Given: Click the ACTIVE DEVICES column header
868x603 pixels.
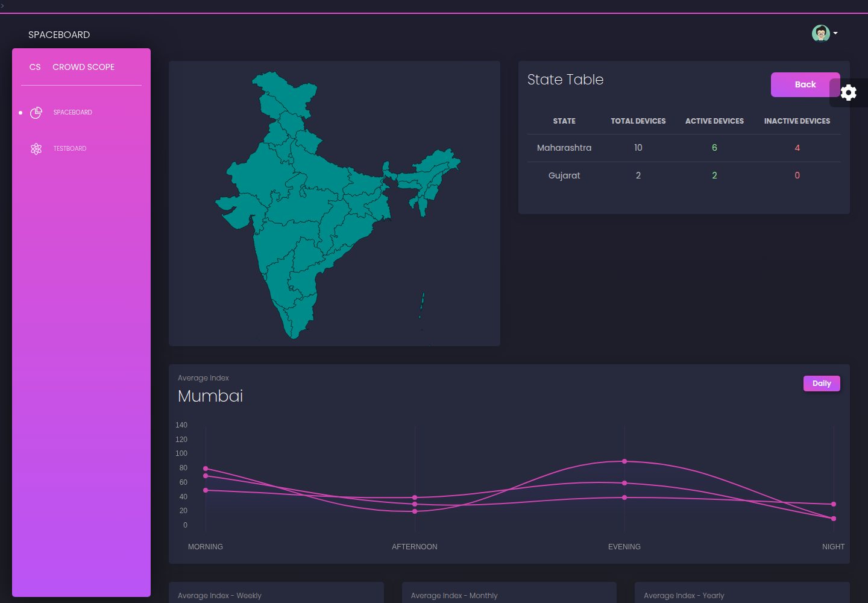Looking at the screenshot, I should [714, 121].
